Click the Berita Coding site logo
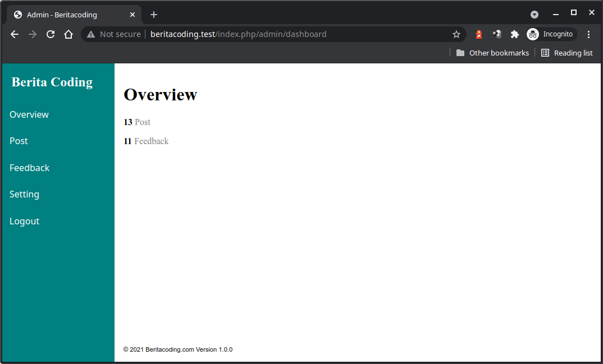Viewport: 603px width, 364px height. 52,82
